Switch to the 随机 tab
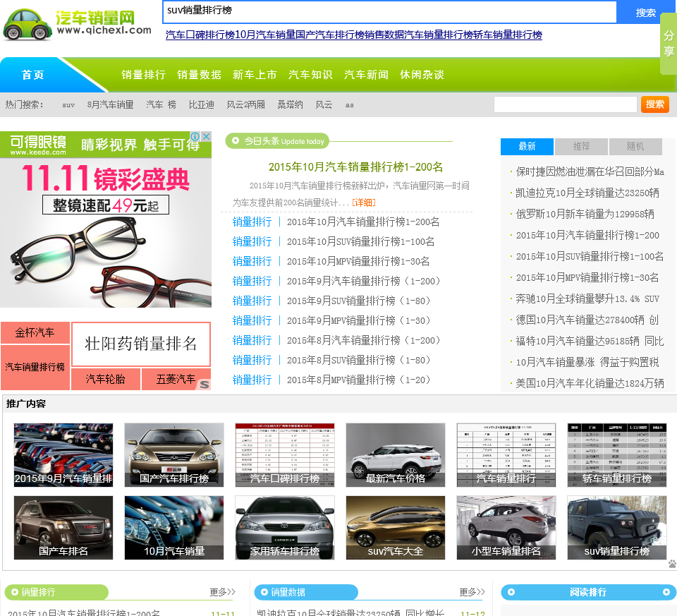Screen dimensions: 677x616 (635, 147)
